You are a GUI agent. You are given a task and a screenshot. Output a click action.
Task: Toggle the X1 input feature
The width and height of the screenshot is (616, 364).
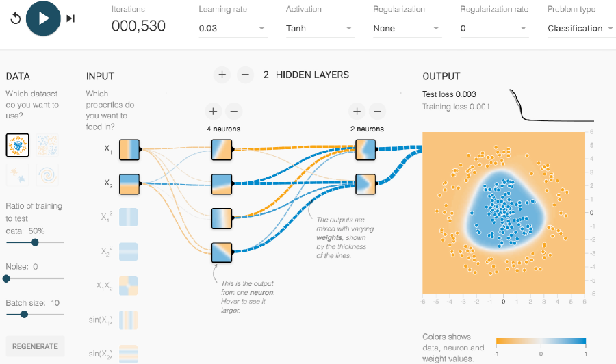(x=129, y=150)
